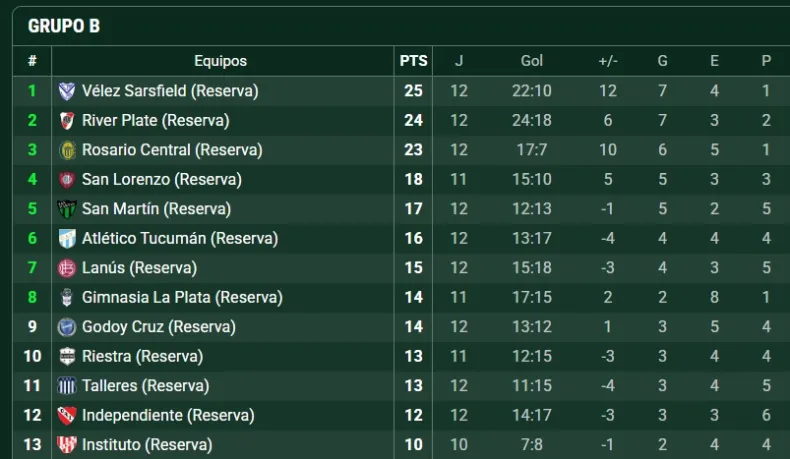This screenshot has height=459, width=790.
Task: Click the Rosario Central crest icon
Action: (67, 150)
